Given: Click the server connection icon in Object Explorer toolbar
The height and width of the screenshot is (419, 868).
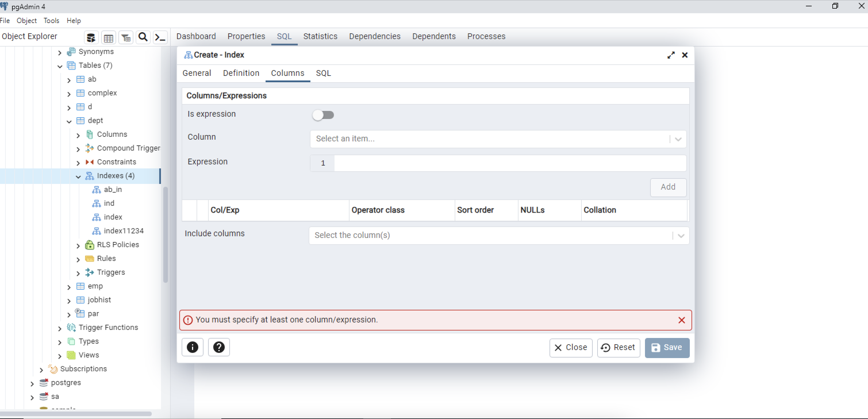Looking at the screenshot, I should (91, 37).
